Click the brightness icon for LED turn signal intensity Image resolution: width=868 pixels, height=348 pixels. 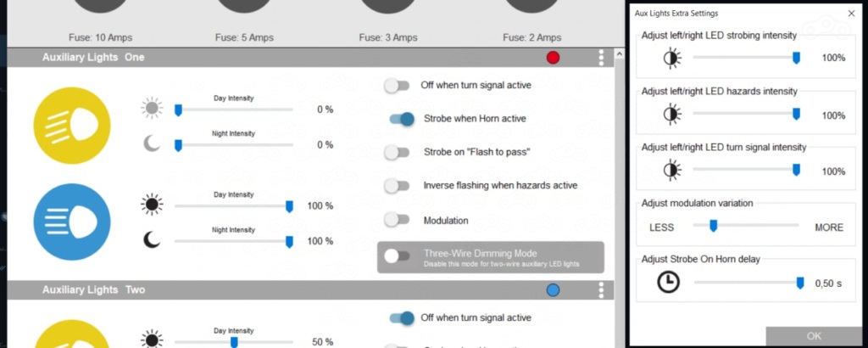point(671,171)
